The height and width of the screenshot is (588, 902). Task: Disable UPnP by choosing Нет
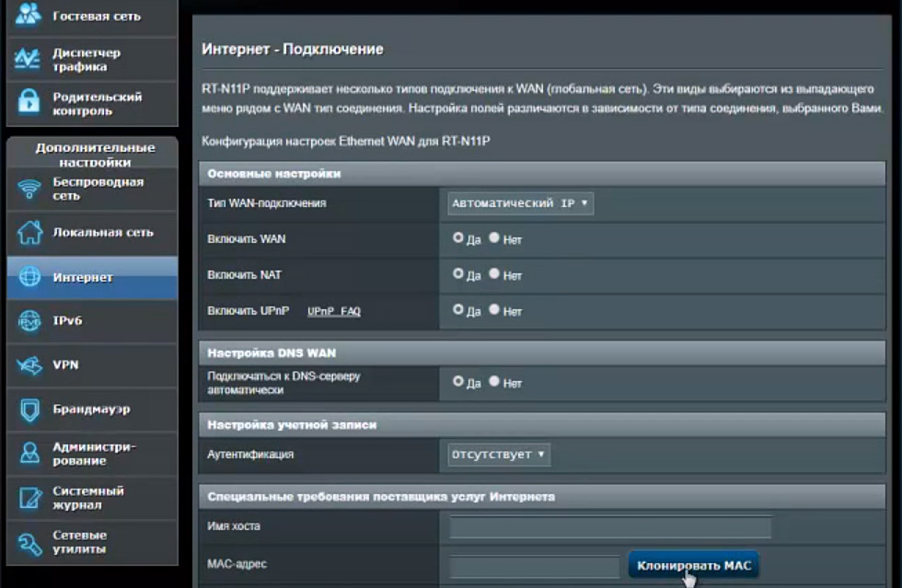pos(494,310)
